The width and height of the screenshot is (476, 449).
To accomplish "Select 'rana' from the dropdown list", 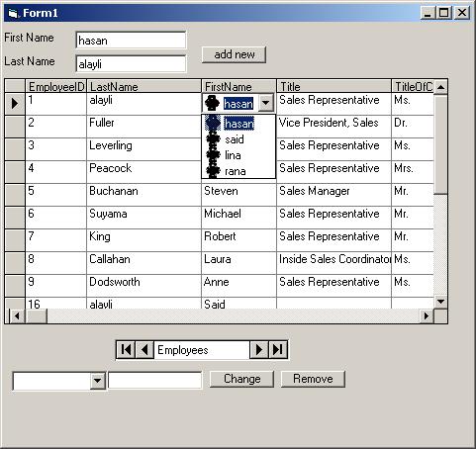I will [x=236, y=171].
